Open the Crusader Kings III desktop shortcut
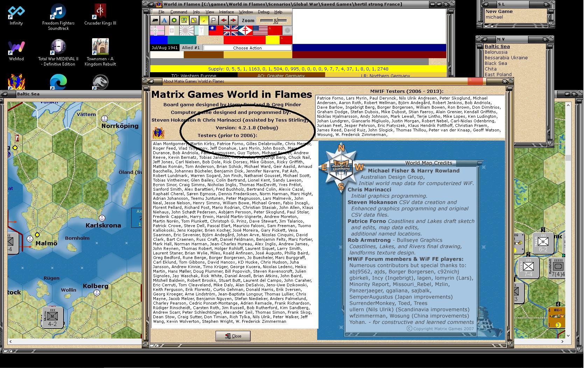This screenshot has width=588, height=368. point(100,15)
